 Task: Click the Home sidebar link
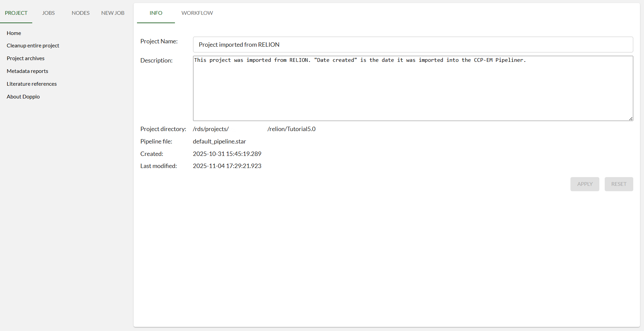[14, 33]
